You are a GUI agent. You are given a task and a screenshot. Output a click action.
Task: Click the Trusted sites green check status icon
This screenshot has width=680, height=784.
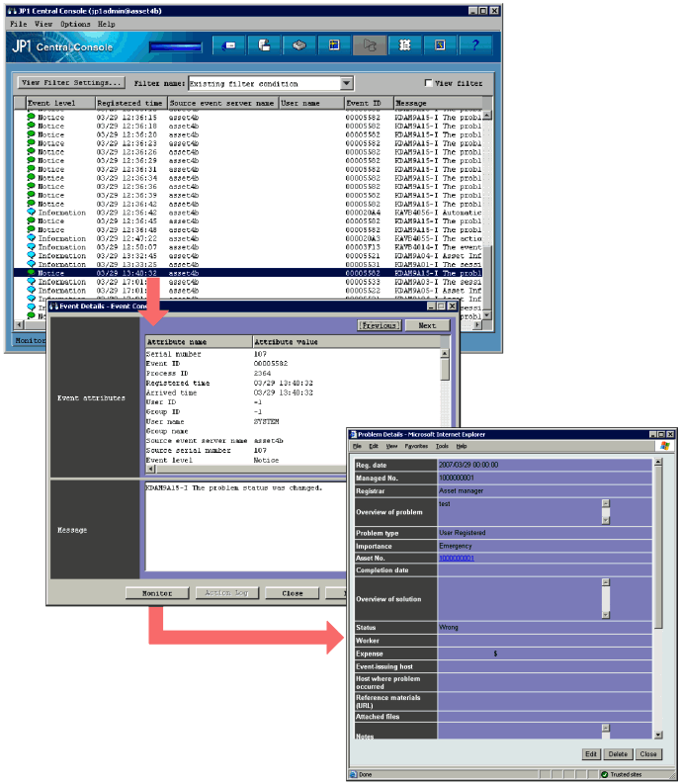(604, 774)
